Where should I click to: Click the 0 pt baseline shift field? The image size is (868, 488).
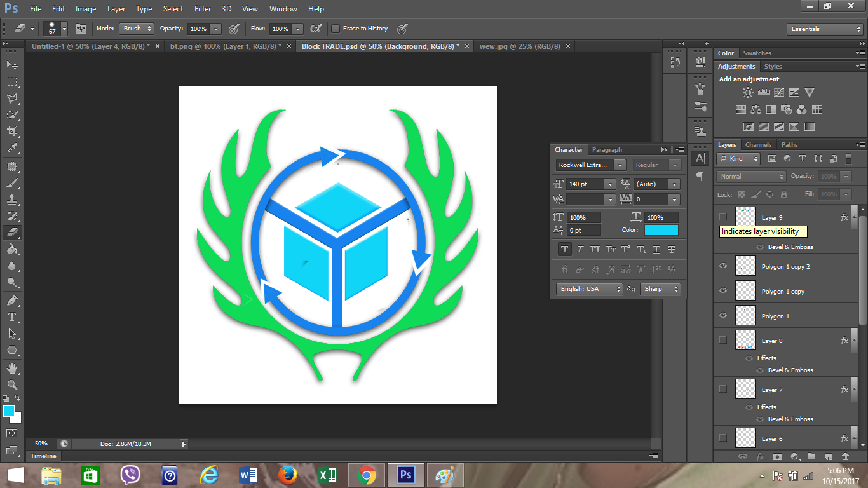point(584,230)
